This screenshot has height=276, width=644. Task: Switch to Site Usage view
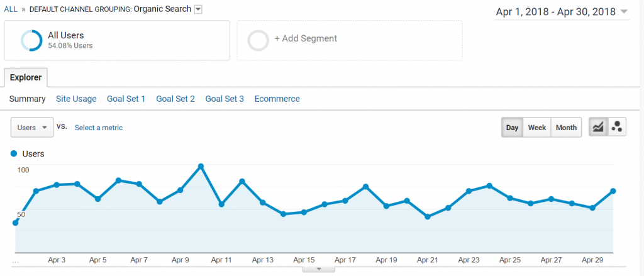coord(76,99)
